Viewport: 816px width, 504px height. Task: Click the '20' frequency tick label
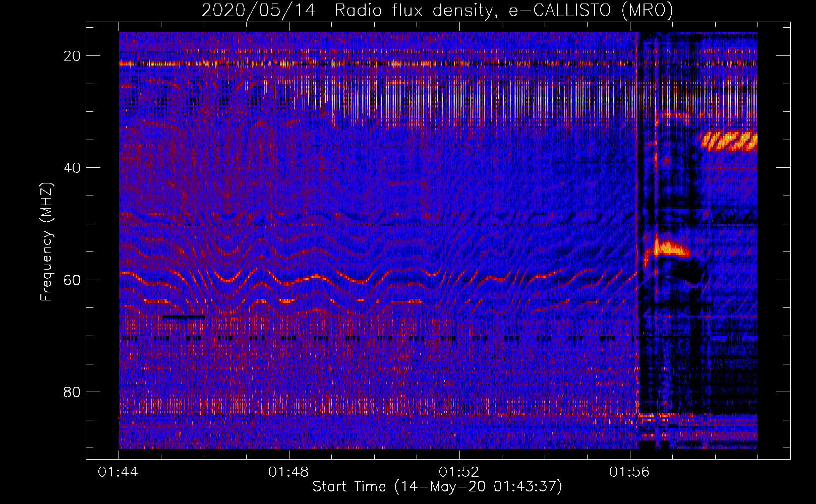73,56
